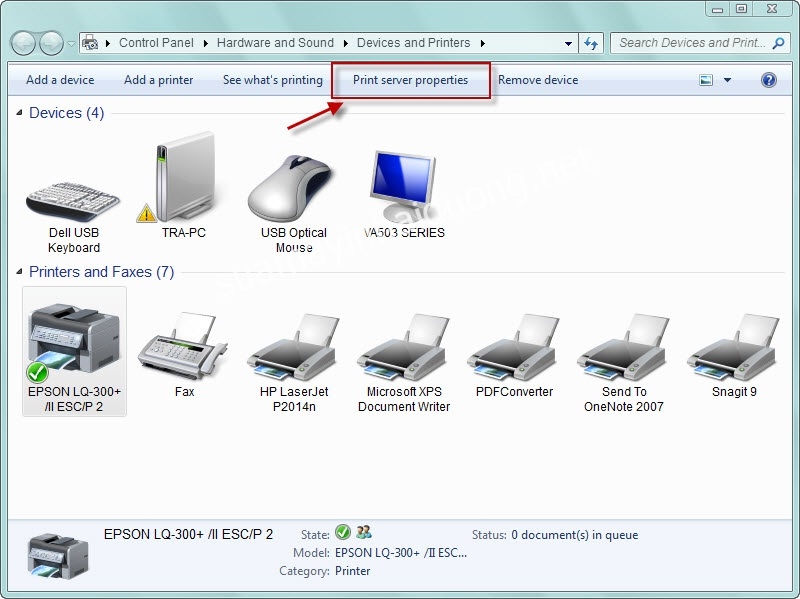Screen dimensions: 800x599
Task: Select the USB Optical Mouse device icon
Action: click(291, 188)
